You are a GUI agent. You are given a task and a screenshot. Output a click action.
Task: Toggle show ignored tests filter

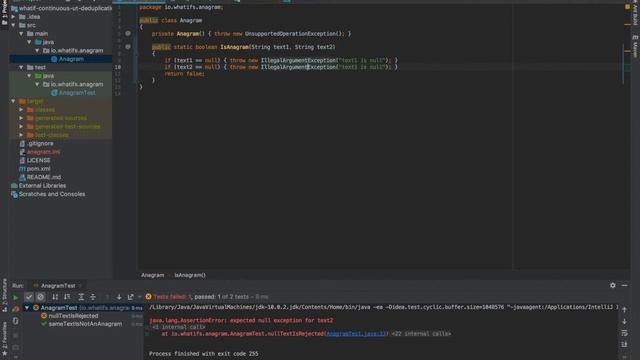tap(40, 297)
